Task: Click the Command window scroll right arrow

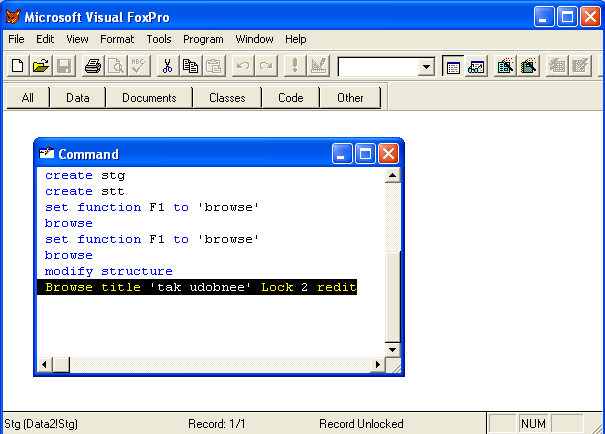Action: 378,365
